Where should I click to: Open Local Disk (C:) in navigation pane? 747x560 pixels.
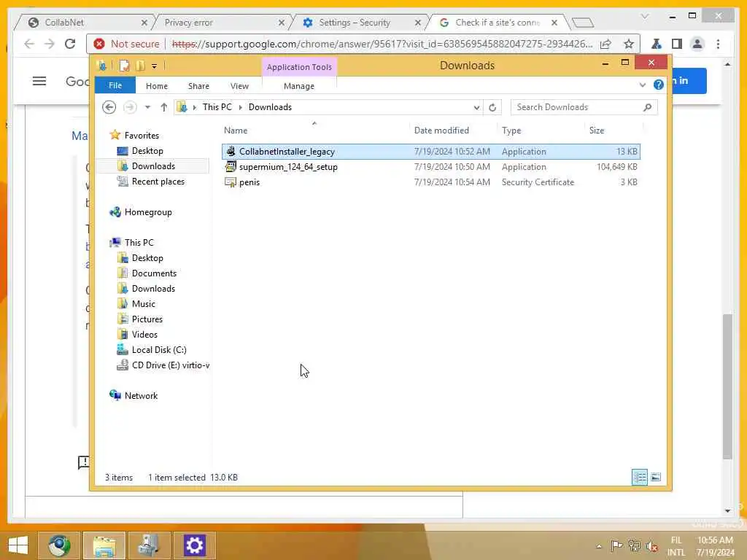158,349
